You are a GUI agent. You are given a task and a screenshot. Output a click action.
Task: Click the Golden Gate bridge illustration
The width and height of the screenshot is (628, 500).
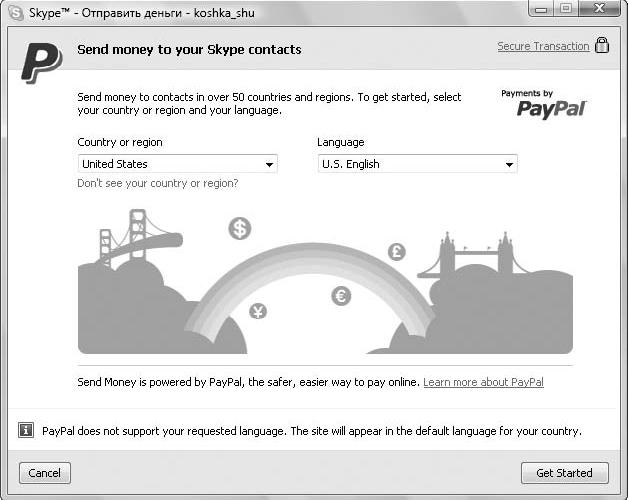pos(136,238)
